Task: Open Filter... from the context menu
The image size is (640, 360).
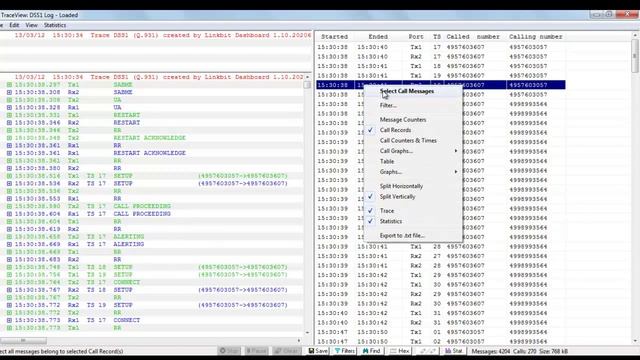Action: pos(388,105)
